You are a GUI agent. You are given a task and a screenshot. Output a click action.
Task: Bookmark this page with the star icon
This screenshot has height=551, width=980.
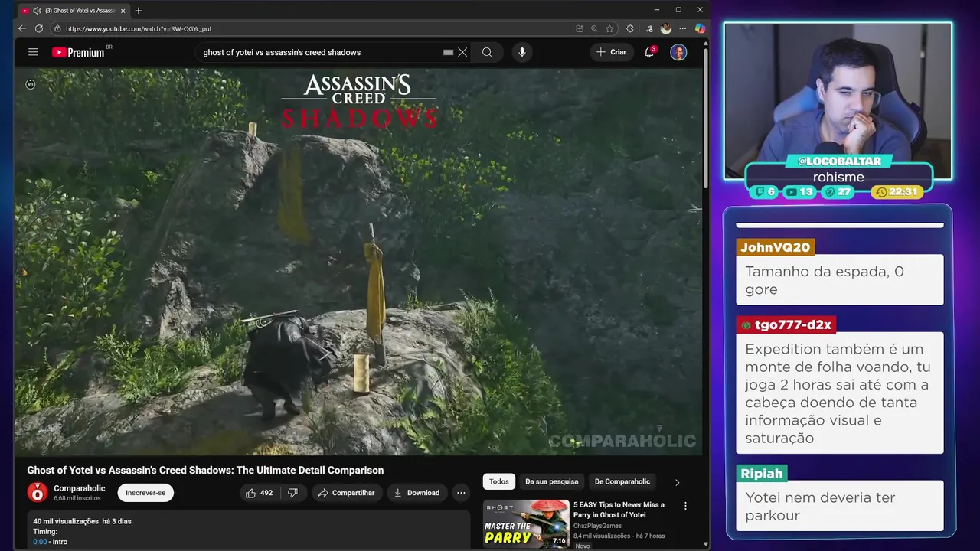[609, 28]
